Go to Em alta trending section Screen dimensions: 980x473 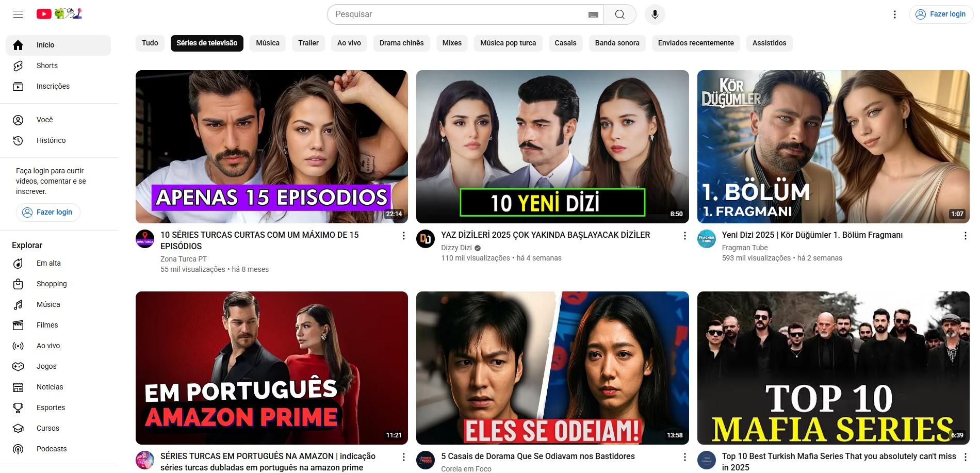[x=48, y=263]
